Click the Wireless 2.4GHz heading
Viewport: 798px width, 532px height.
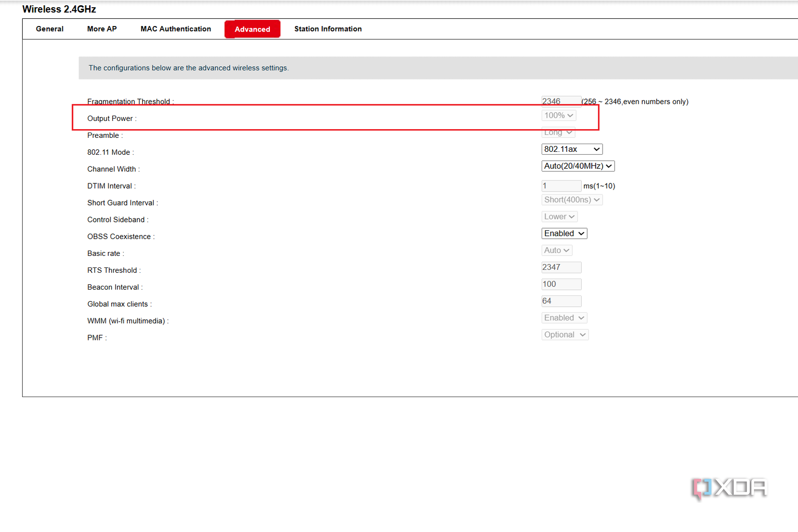[59, 9]
